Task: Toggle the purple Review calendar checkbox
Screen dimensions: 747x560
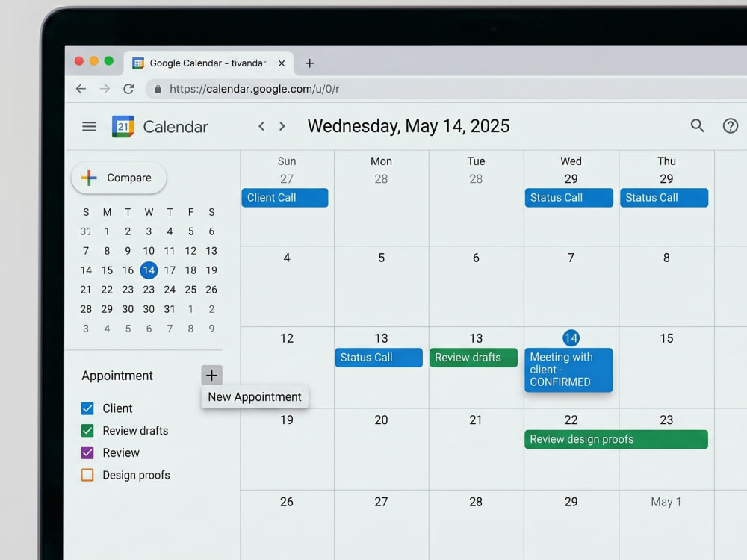Action: [x=87, y=452]
